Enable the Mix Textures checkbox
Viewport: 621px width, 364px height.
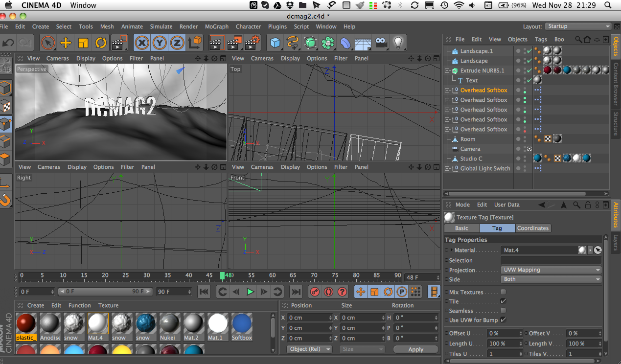click(x=503, y=292)
